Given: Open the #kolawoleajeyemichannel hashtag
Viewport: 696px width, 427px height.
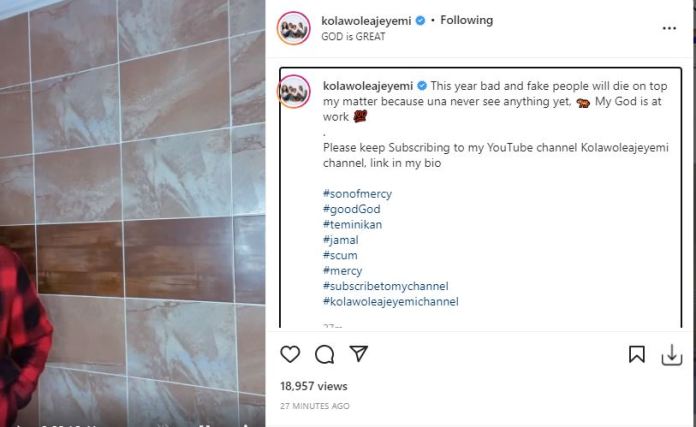Looking at the screenshot, I should pyautogui.click(x=390, y=301).
